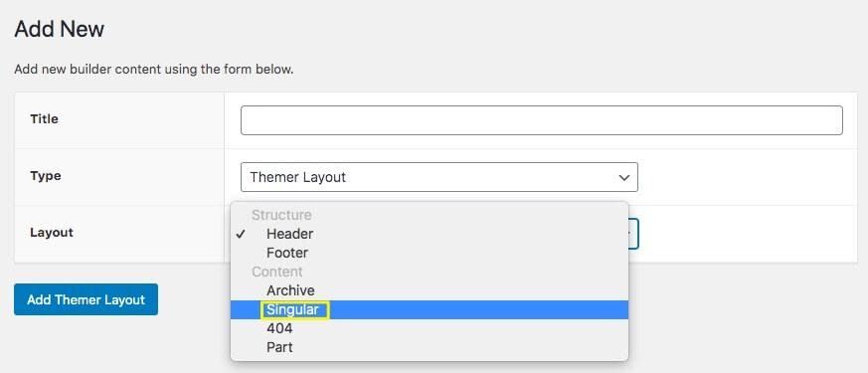Click the Add New page heading

[60, 29]
